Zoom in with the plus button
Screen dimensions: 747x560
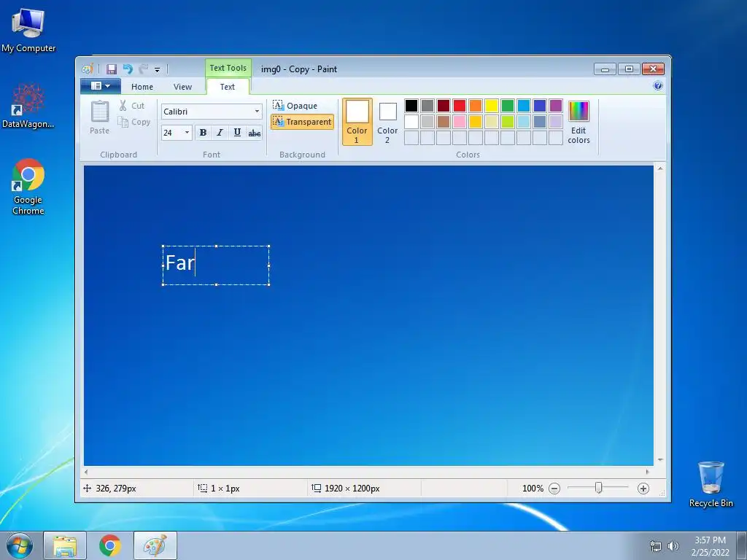point(643,488)
